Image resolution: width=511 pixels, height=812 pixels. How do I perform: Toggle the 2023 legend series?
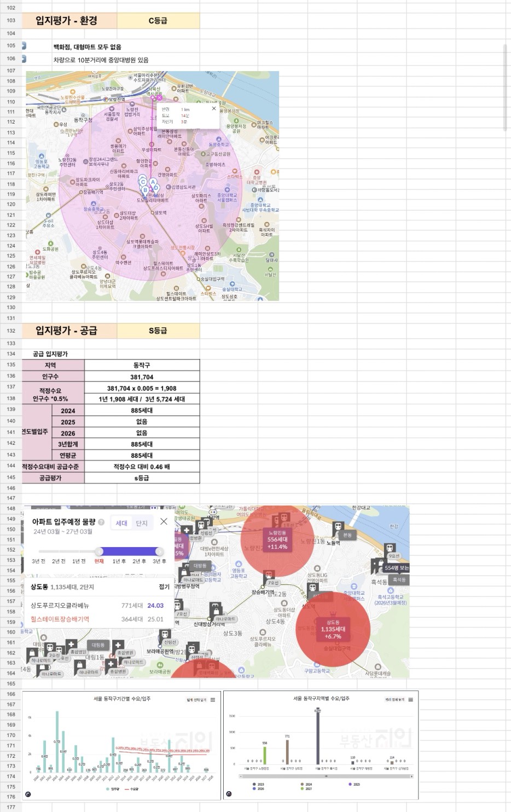click(257, 784)
